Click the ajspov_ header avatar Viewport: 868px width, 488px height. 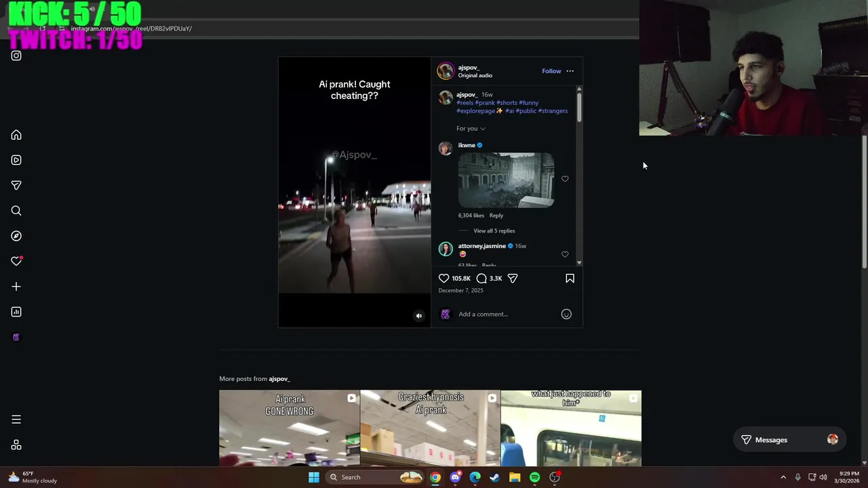[446, 71]
